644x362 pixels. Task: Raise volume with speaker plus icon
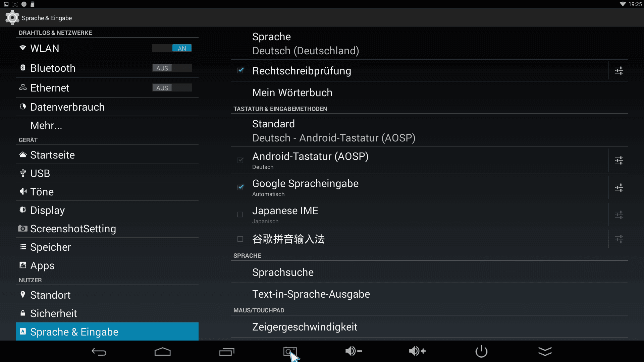pyautogui.click(x=417, y=351)
